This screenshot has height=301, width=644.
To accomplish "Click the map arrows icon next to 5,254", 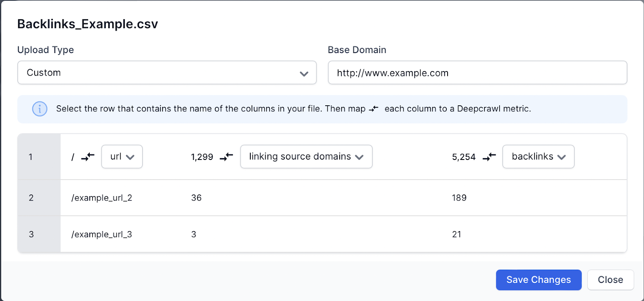I will point(489,157).
